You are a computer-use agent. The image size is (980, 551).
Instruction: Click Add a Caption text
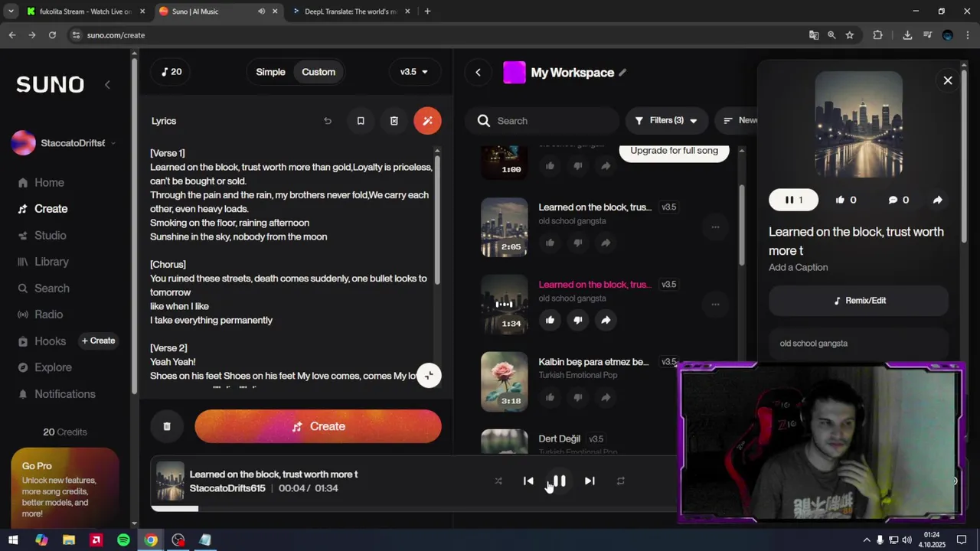coord(798,267)
